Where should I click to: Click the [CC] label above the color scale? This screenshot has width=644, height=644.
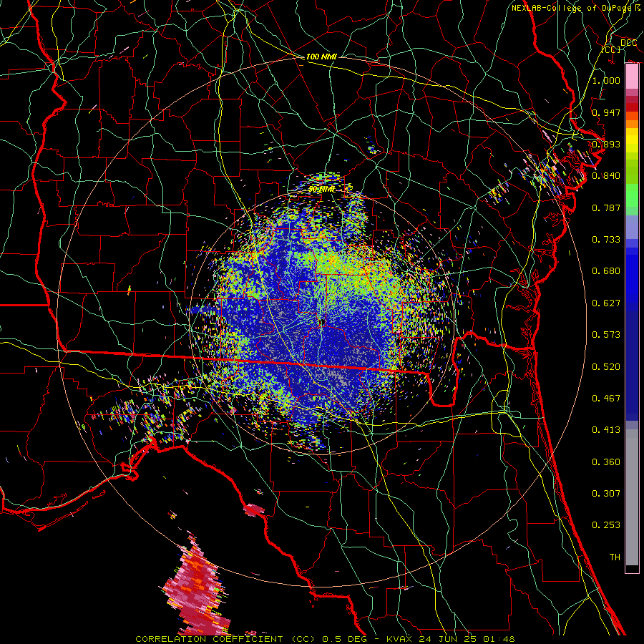pos(611,49)
